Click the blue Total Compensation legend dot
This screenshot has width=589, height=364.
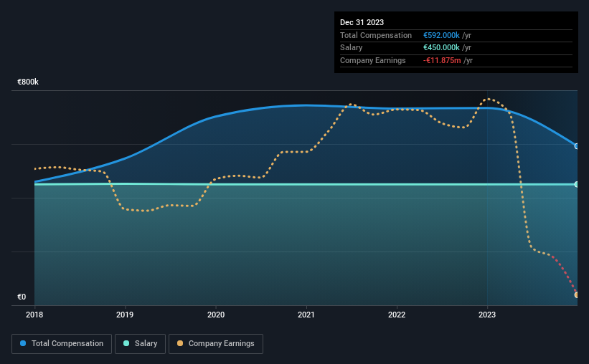23,343
